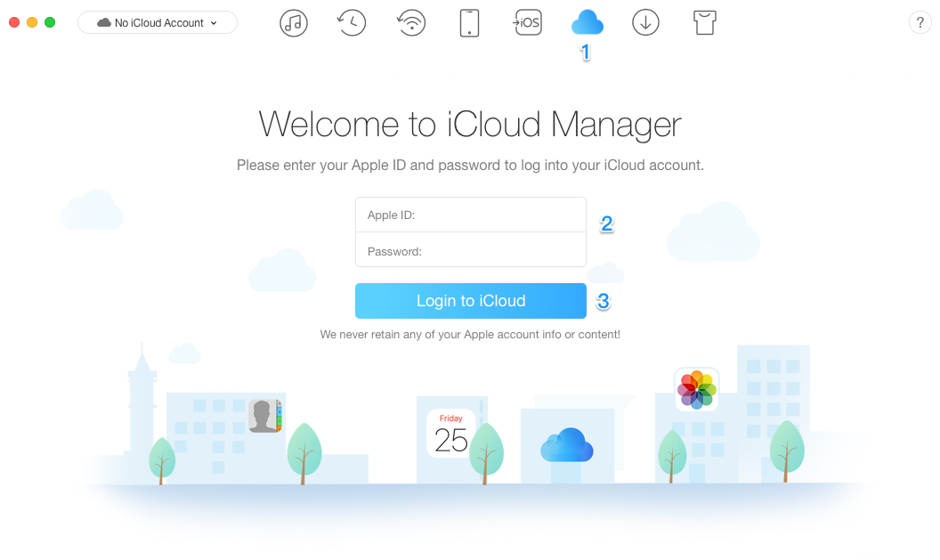Open the Device Manager phone icon
Image resolution: width=940 pixels, height=560 pixels.
469,23
